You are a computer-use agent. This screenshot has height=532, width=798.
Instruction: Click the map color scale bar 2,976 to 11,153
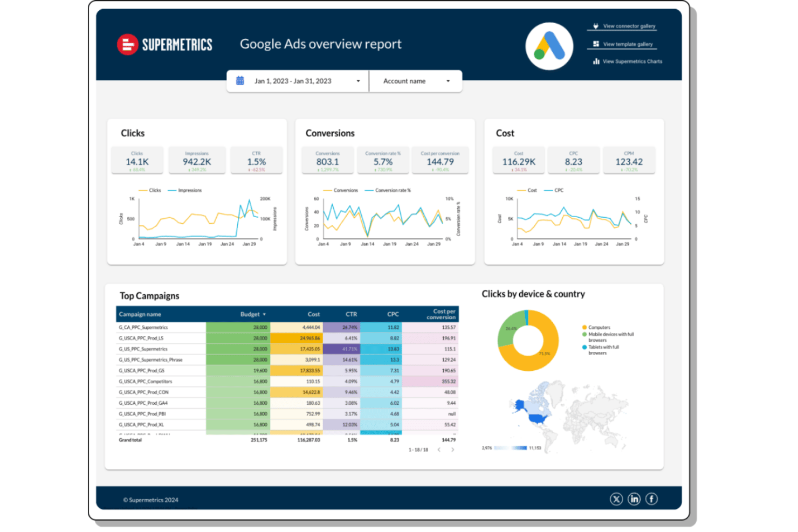510,448
